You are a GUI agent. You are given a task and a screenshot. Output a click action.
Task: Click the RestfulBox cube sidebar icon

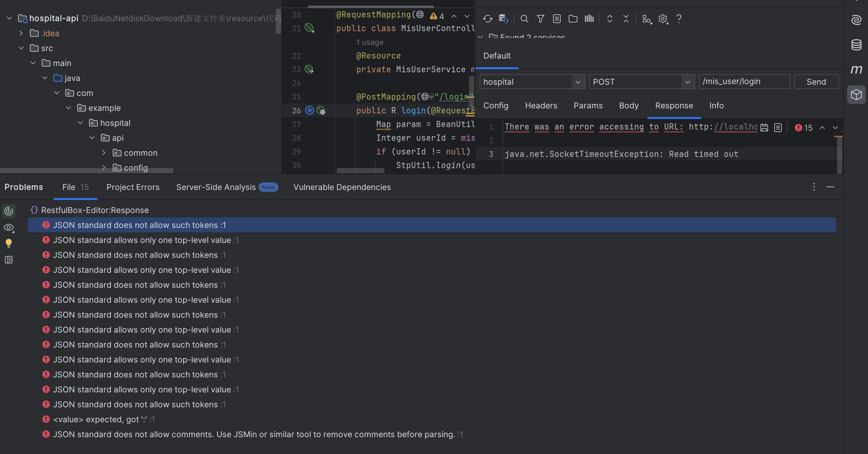coord(856,95)
